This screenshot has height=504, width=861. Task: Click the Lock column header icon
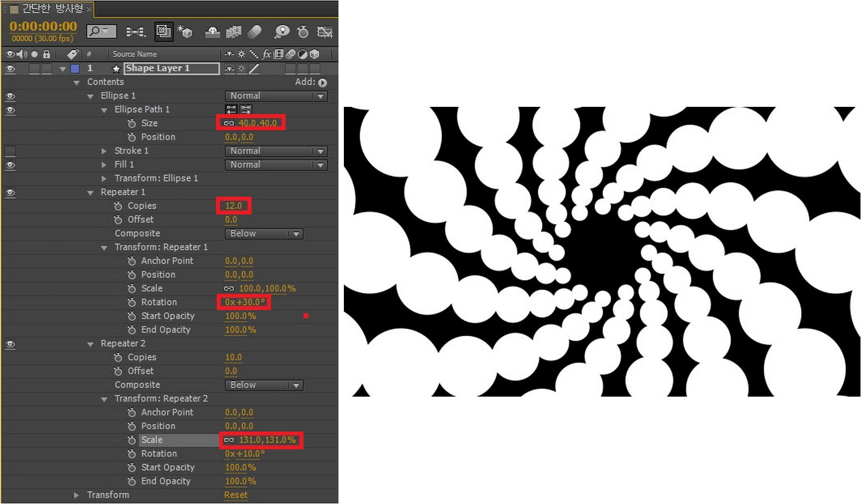[46, 54]
